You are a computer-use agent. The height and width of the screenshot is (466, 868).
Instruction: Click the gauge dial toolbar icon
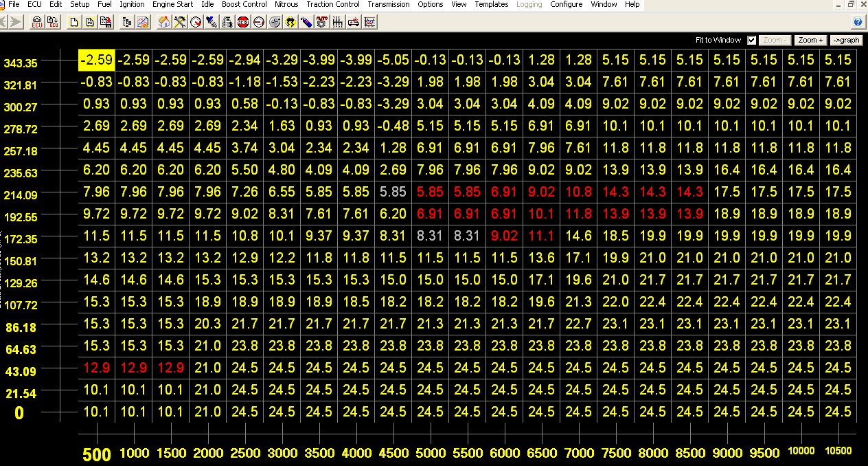pos(196,22)
